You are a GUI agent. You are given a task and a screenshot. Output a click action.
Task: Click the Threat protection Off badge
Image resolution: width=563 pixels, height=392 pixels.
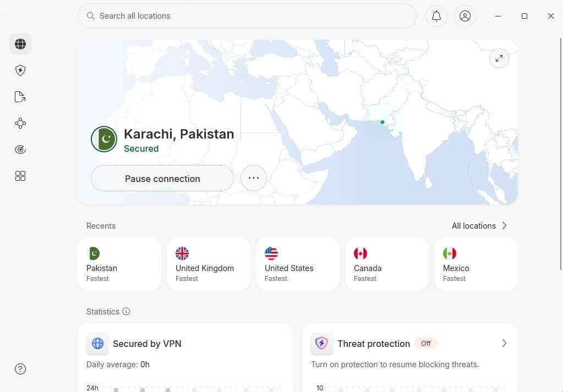tap(426, 344)
